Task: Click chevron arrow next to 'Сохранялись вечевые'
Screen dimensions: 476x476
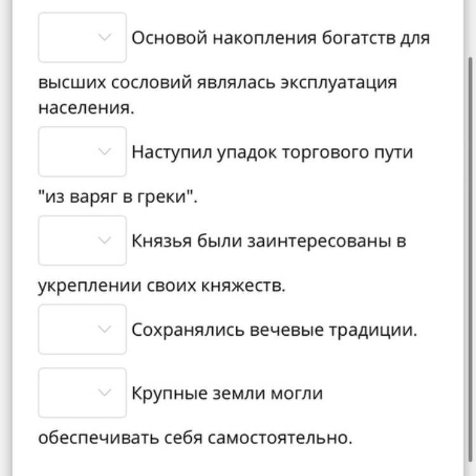Action: (105, 329)
